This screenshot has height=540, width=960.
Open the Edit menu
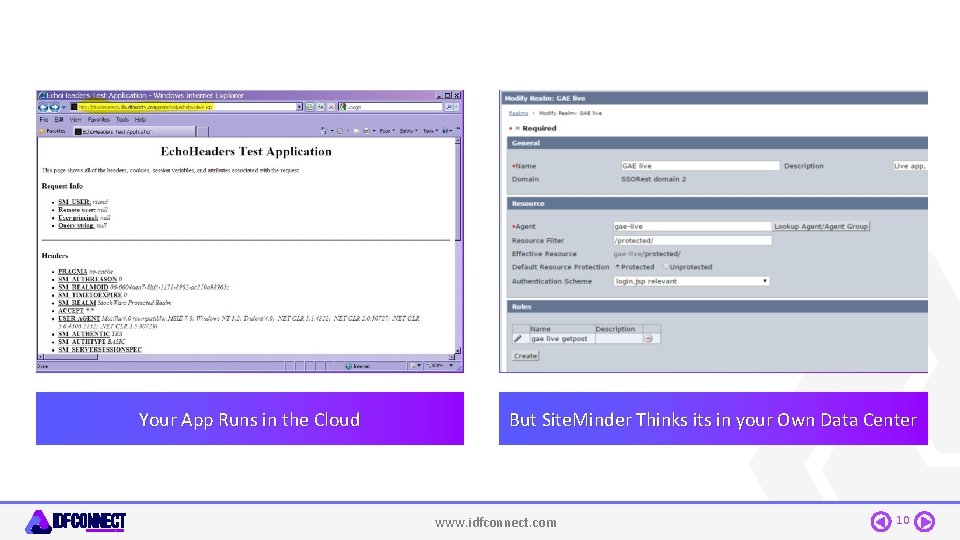(x=59, y=120)
